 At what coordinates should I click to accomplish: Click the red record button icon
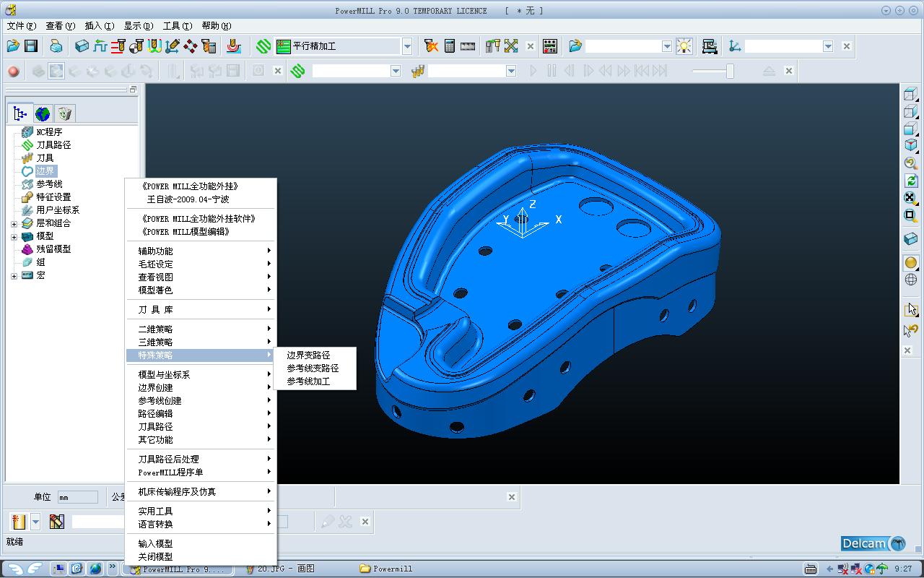click(x=13, y=71)
